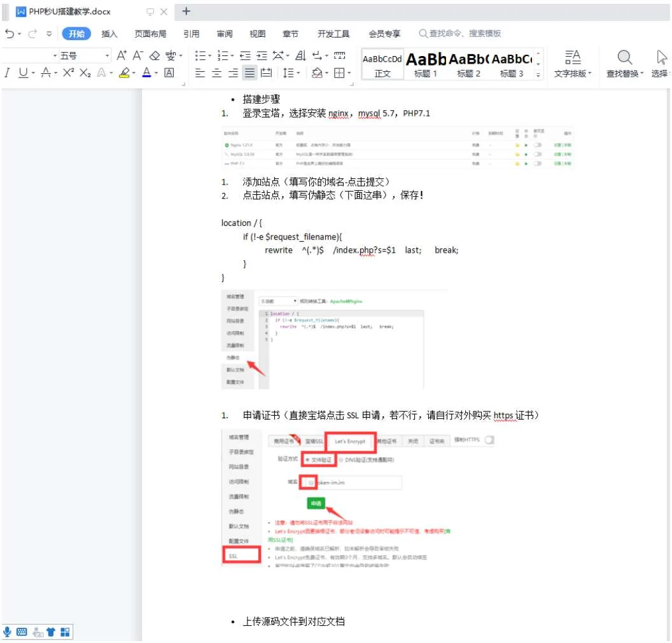672x643 pixels.
Task: Expand the font color dropdown arrow
Action: point(156,73)
